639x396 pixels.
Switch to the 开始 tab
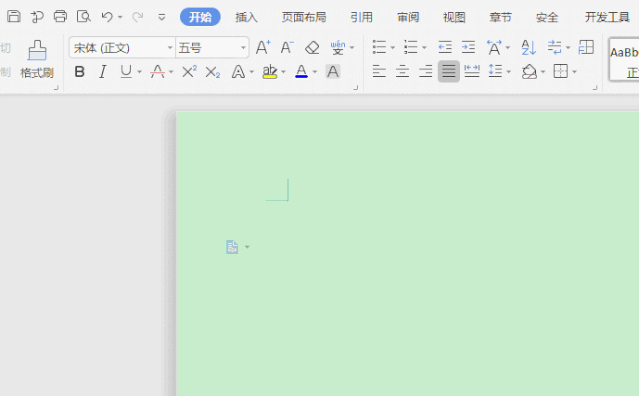[200, 17]
